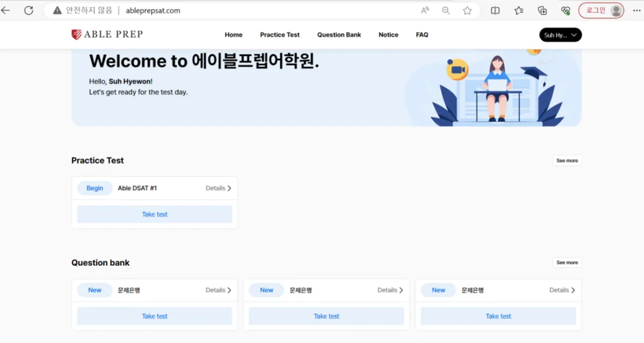
Task: Click Take test under Able DSAT #1
Action: click(154, 214)
